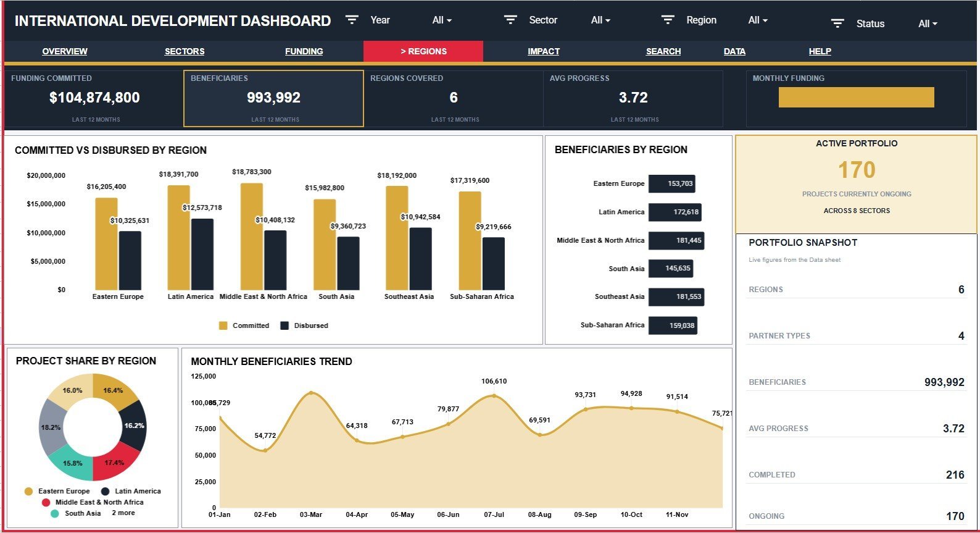Image resolution: width=980 pixels, height=533 pixels.
Task: Click the 94,928 trend data point
Action: point(631,408)
